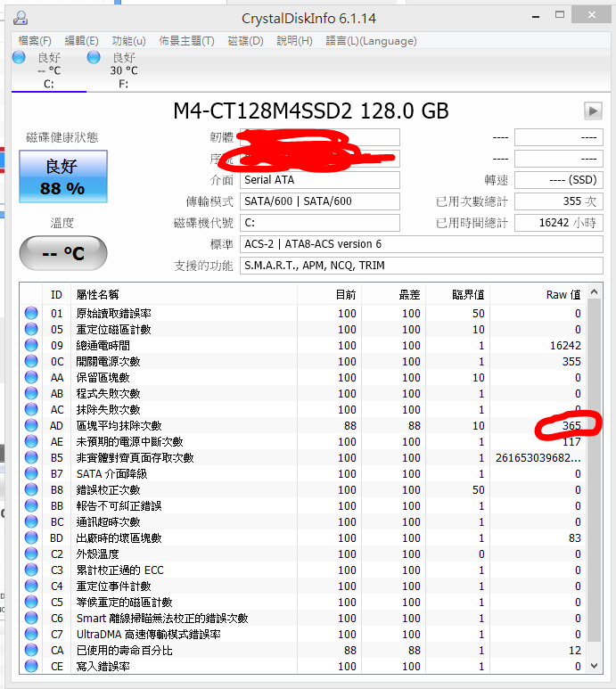The height and width of the screenshot is (689, 616).
Task: Open the 語言(L)(Language) menu
Action: pyautogui.click(x=371, y=41)
